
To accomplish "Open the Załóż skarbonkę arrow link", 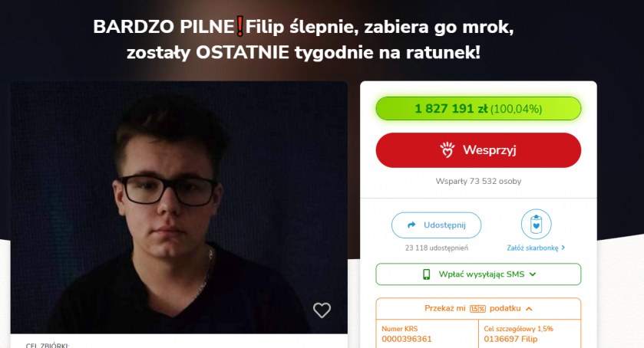I will click(536, 248).
